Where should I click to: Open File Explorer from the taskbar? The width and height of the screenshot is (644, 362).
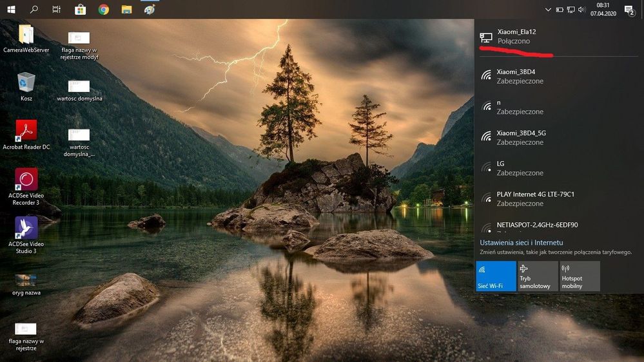click(126, 10)
